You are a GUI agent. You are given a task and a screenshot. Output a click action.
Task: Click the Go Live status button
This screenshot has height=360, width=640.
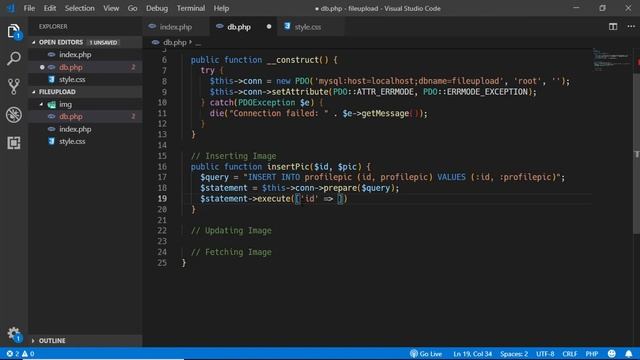click(x=426, y=354)
